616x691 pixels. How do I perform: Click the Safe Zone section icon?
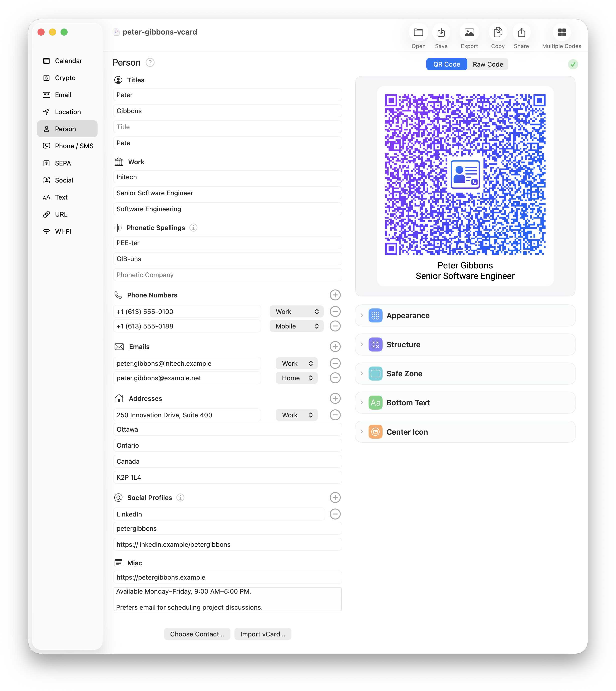point(375,374)
